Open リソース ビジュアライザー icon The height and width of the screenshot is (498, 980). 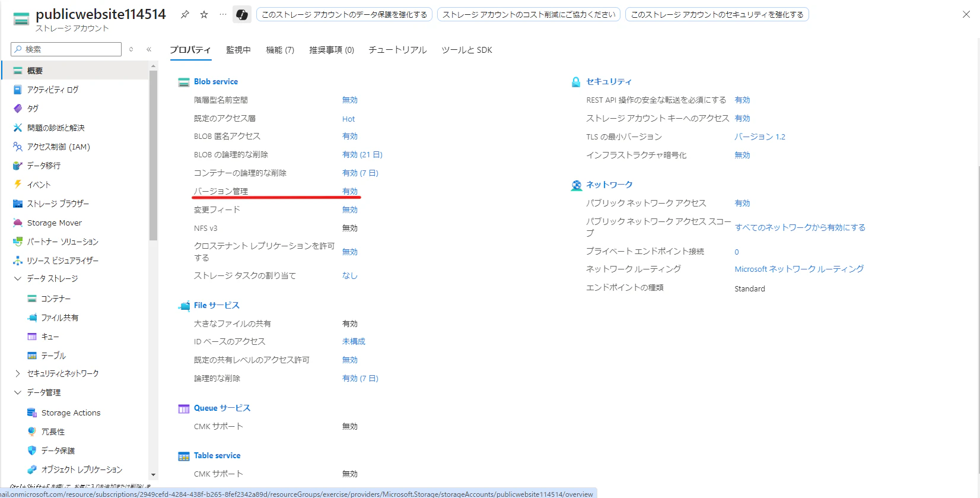(x=18, y=261)
